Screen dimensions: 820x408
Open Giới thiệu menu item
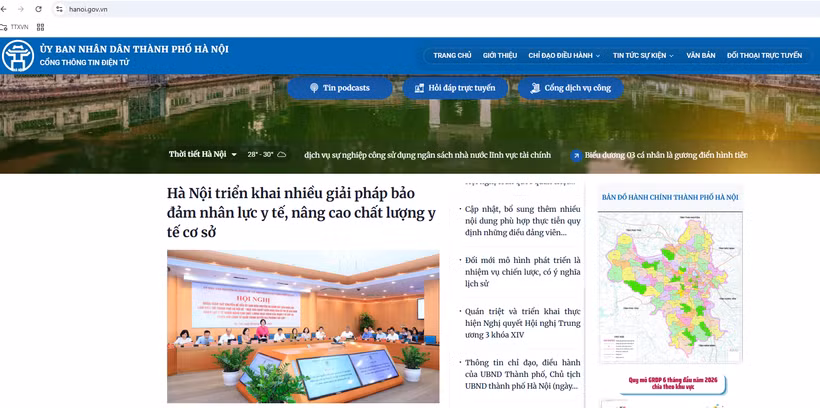click(x=500, y=55)
